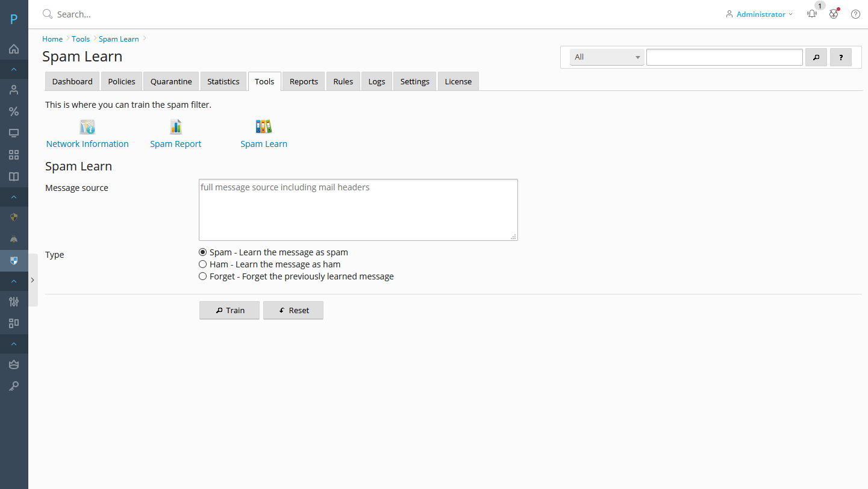Switch to the Dashboard tab
This screenshot has height=489, width=868.
[x=72, y=81]
